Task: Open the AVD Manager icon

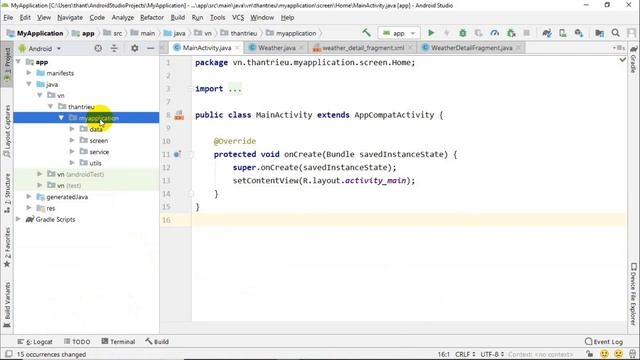Action: (563, 33)
